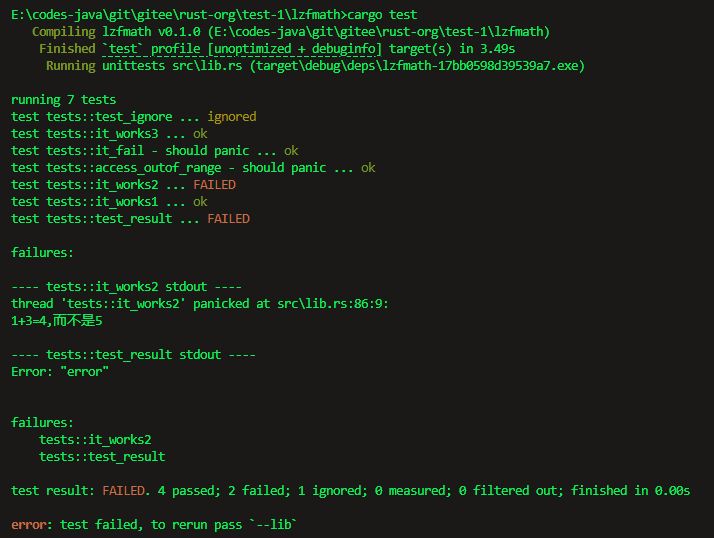The width and height of the screenshot is (714, 538).
Task: Click the "1+3=4,而不是5" panic message
Action: (57, 321)
